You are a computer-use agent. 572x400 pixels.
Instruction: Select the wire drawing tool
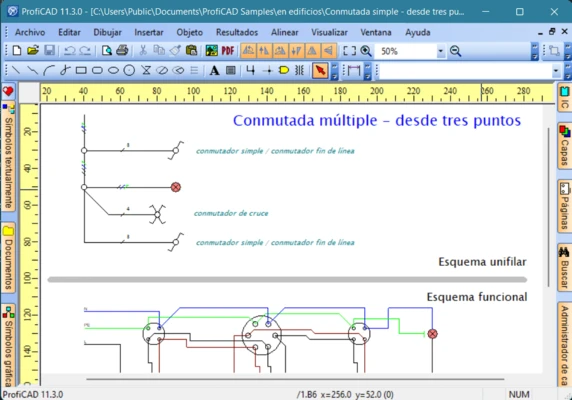pos(250,70)
